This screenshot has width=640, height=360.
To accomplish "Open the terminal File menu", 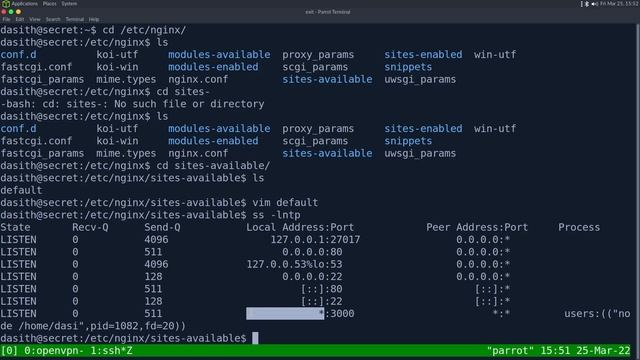I will (x=7, y=19).
